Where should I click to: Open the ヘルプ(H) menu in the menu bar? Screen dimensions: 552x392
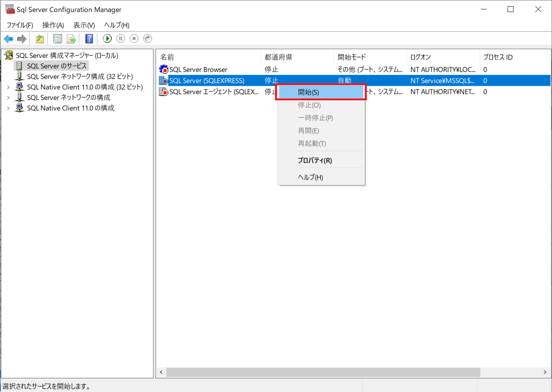point(117,25)
